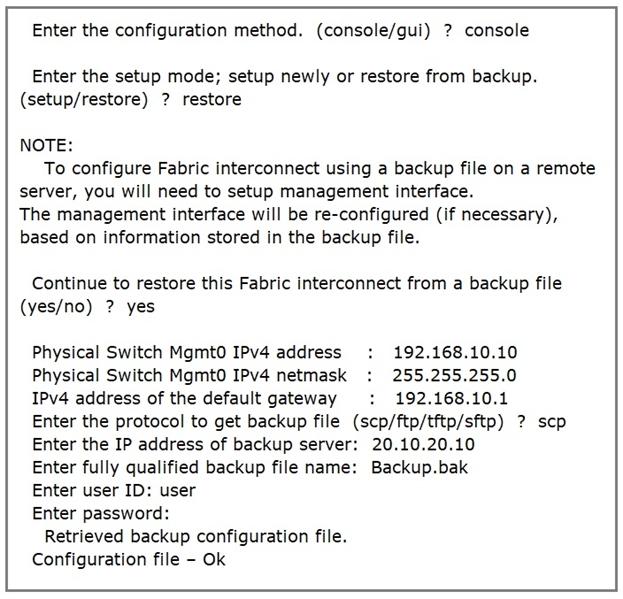Image resolution: width=623 pixels, height=599 pixels.
Task: Click the backup file name Backup.bak
Action: pos(420,468)
